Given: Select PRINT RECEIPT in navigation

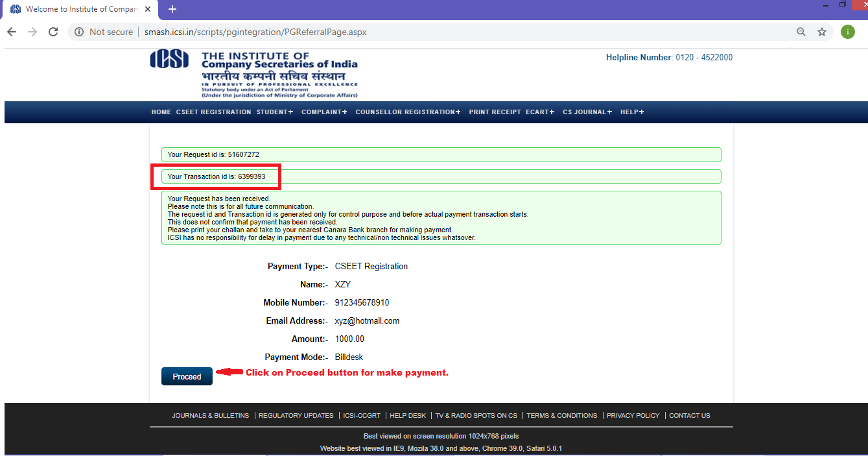Looking at the screenshot, I should click(x=495, y=112).
